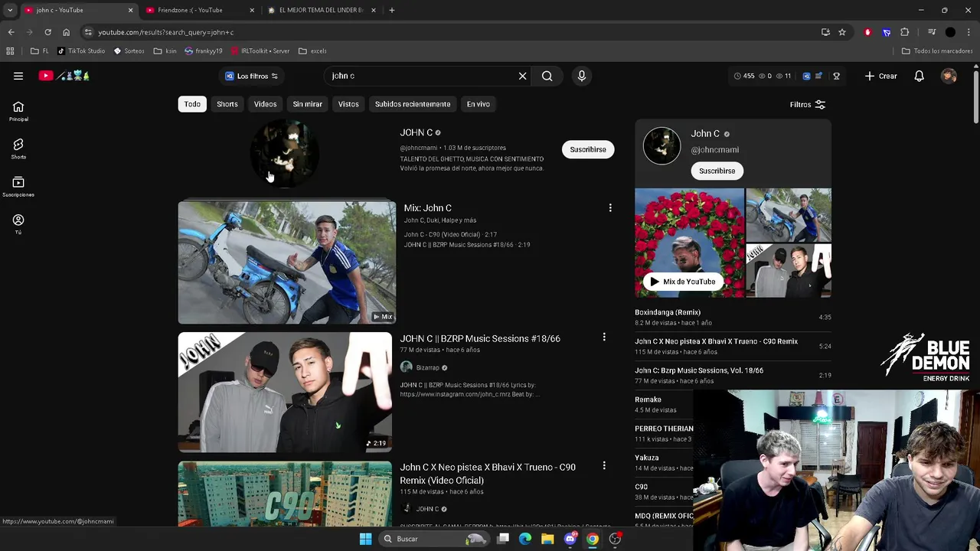
Task: Subscribe to JOHN C in search result
Action: pyautogui.click(x=587, y=149)
